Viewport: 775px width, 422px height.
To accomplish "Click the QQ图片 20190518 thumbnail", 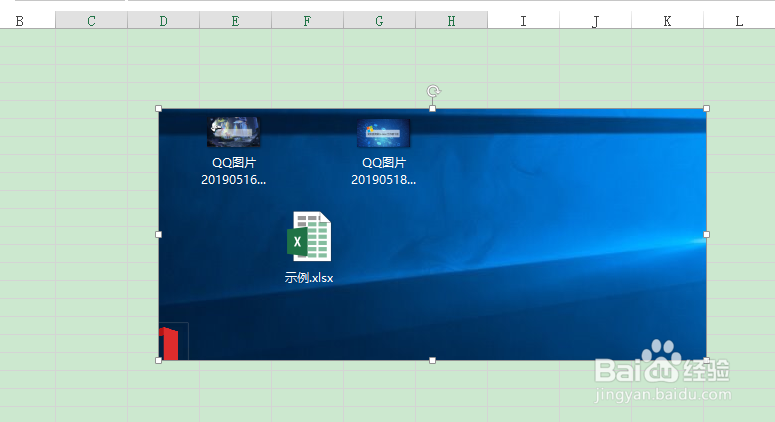I will [384, 132].
